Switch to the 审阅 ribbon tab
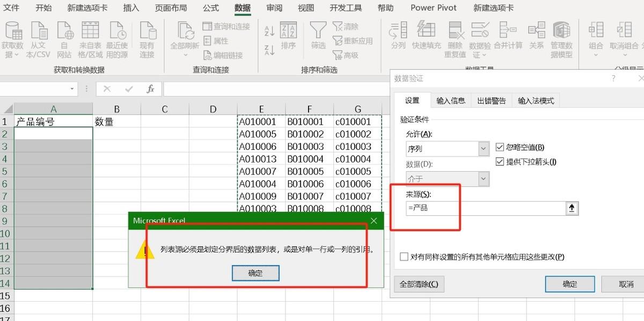Screen dimensions: 644x321 274,8
